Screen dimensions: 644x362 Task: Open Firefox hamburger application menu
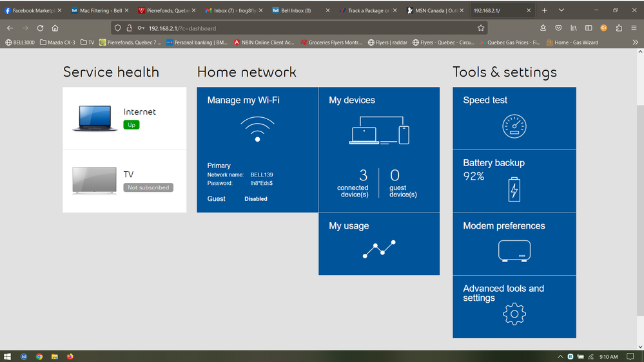(634, 28)
